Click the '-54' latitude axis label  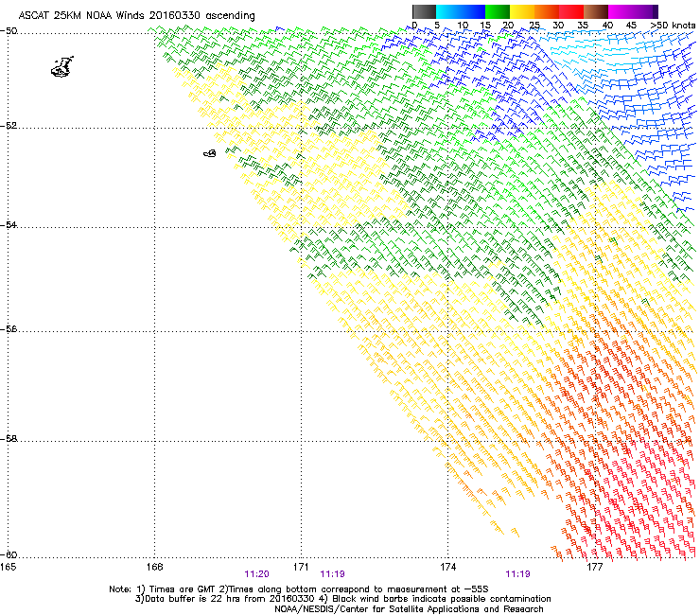click(9, 224)
